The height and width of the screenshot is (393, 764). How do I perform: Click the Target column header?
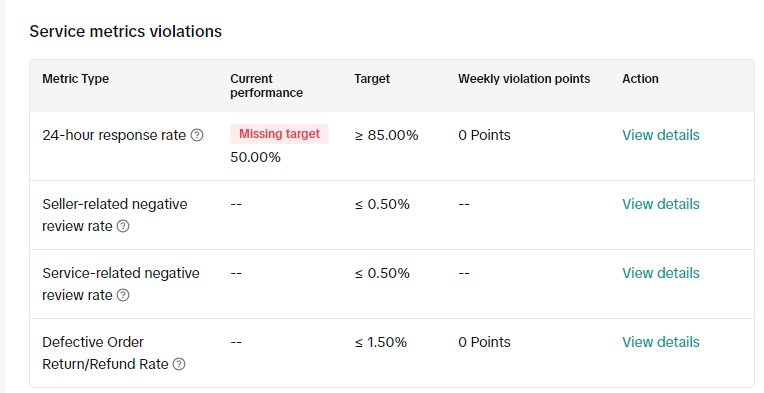coord(372,79)
